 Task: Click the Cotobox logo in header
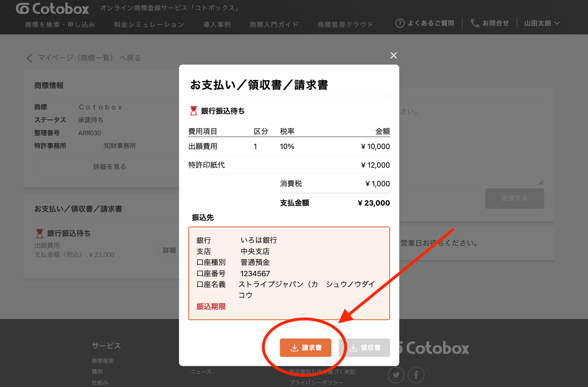pos(52,9)
